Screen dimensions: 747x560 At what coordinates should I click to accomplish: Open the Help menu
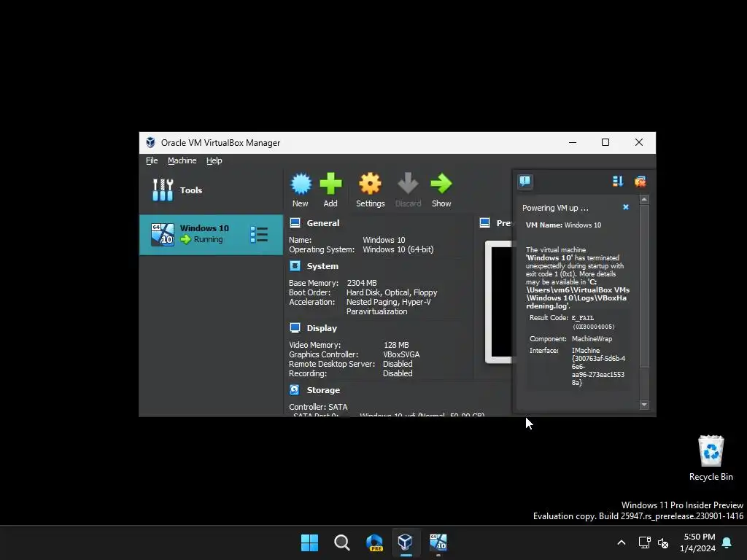[214, 160]
